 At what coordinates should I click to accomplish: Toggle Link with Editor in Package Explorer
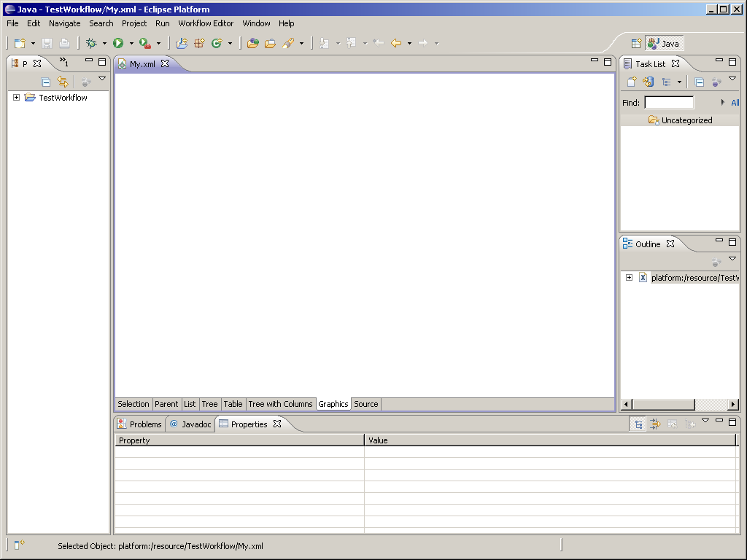click(x=63, y=82)
